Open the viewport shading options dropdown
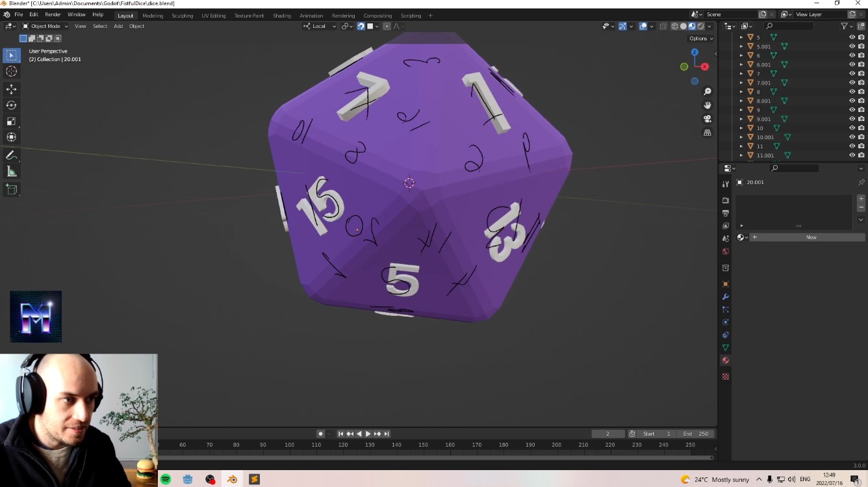 click(x=709, y=26)
